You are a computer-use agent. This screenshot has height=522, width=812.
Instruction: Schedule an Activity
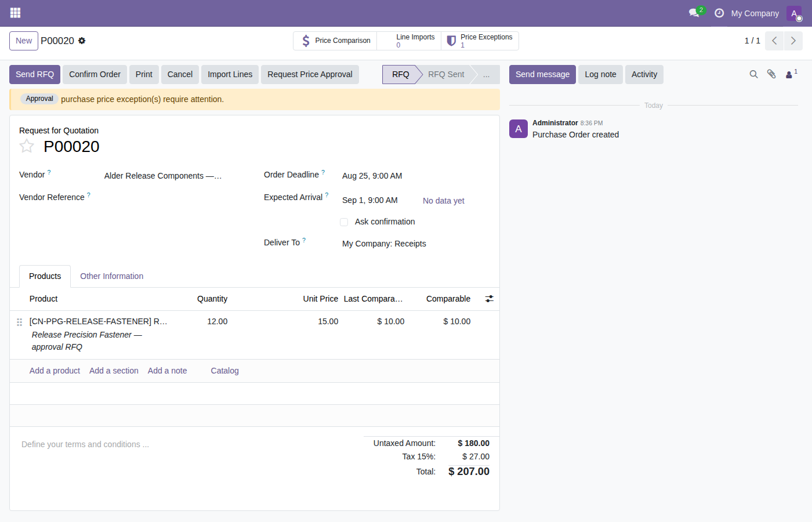644,74
